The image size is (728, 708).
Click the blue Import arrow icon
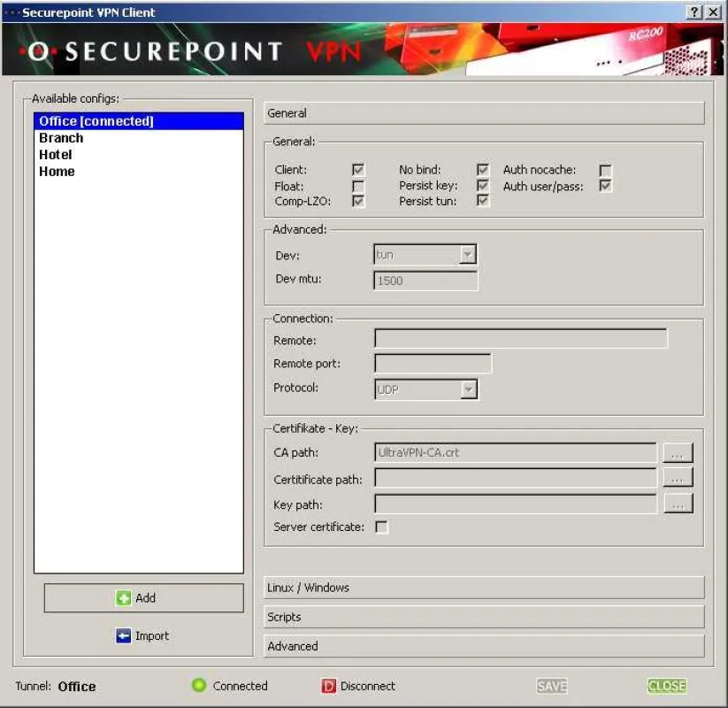(x=123, y=635)
